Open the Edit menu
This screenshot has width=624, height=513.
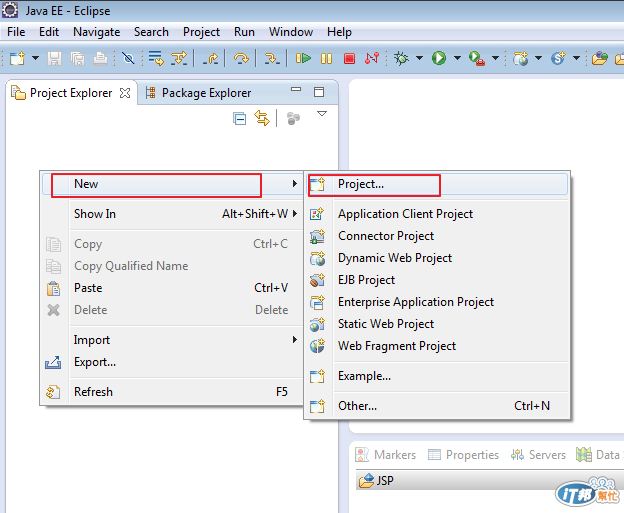coord(49,32)
